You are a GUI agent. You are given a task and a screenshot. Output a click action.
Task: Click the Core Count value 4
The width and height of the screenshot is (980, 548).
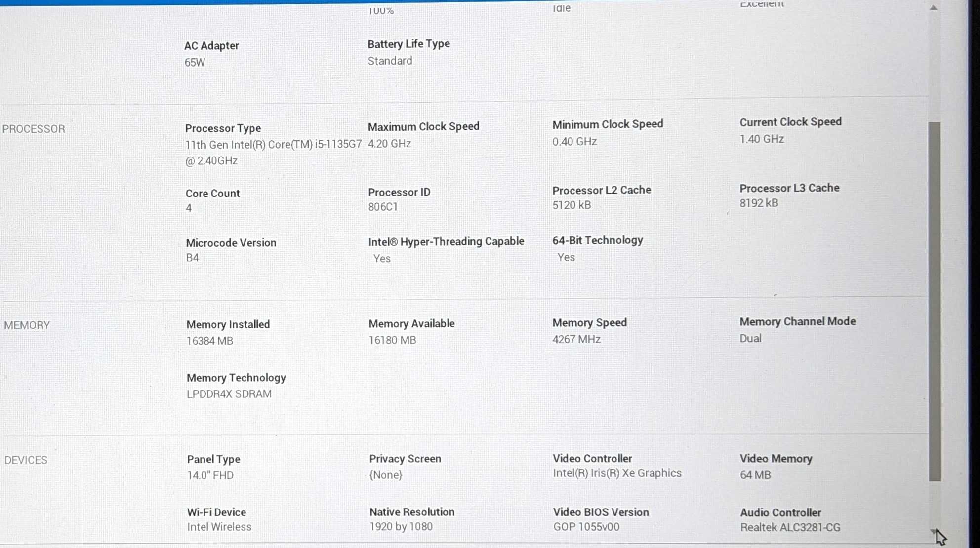click(189, 208)
